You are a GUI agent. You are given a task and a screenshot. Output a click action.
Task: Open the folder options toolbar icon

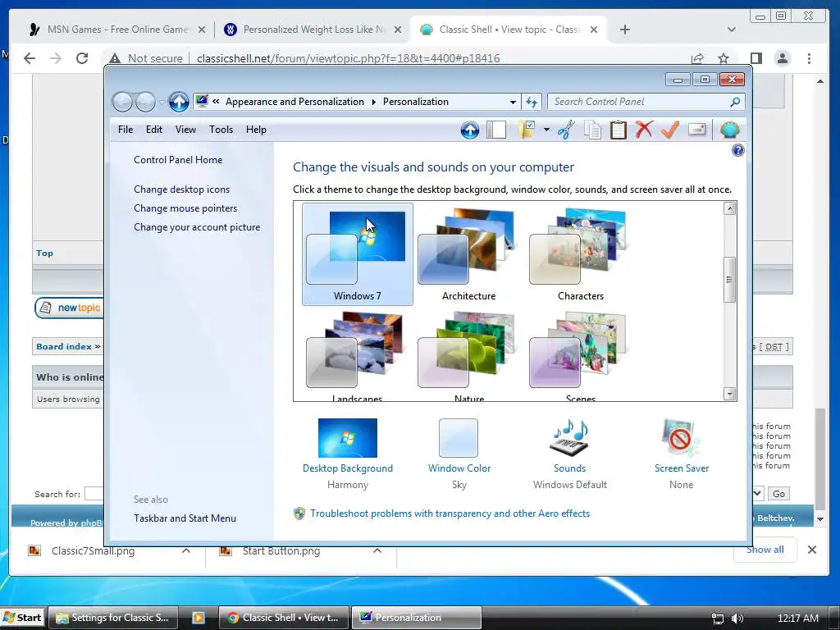coord(527,130)
